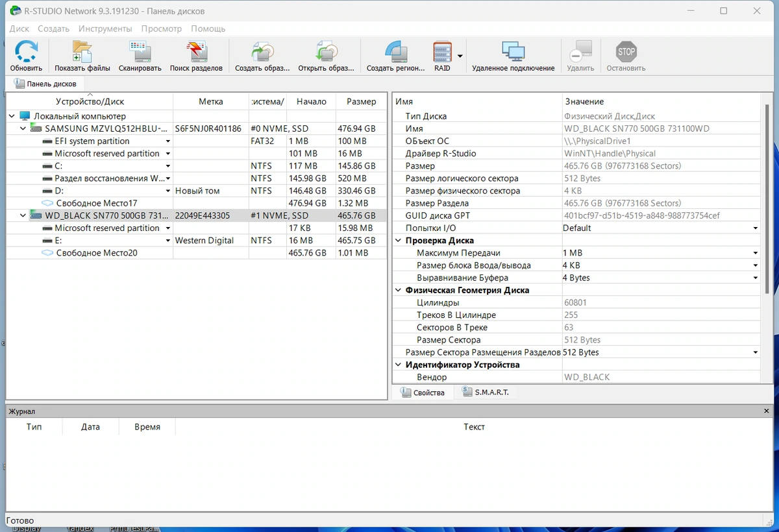Click the RAID toolbar icon
The width and height of the screenshot is (779, 532).
442,52
